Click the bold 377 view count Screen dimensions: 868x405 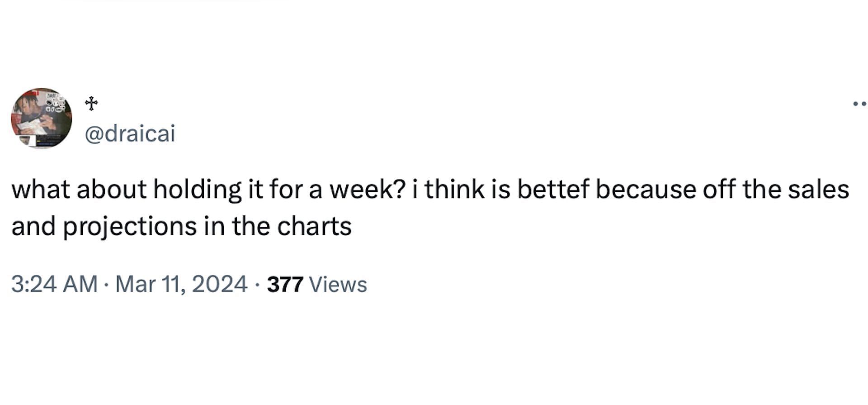point(285,285)
